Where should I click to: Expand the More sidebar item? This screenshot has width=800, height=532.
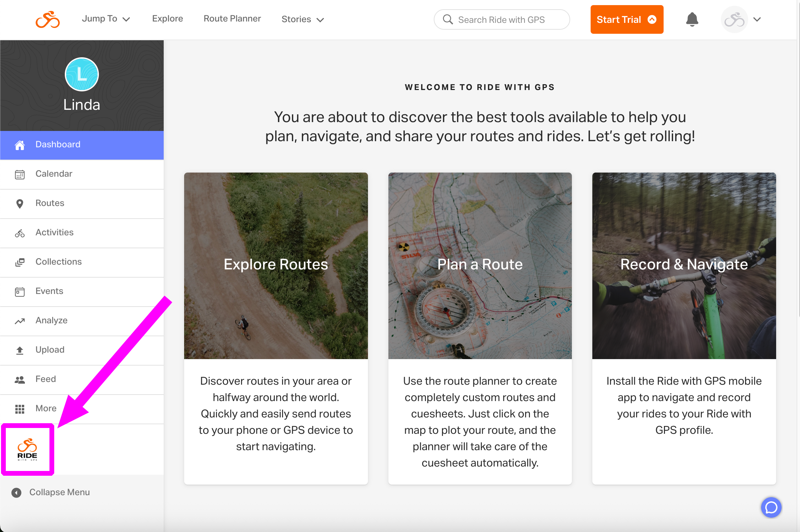82,409
